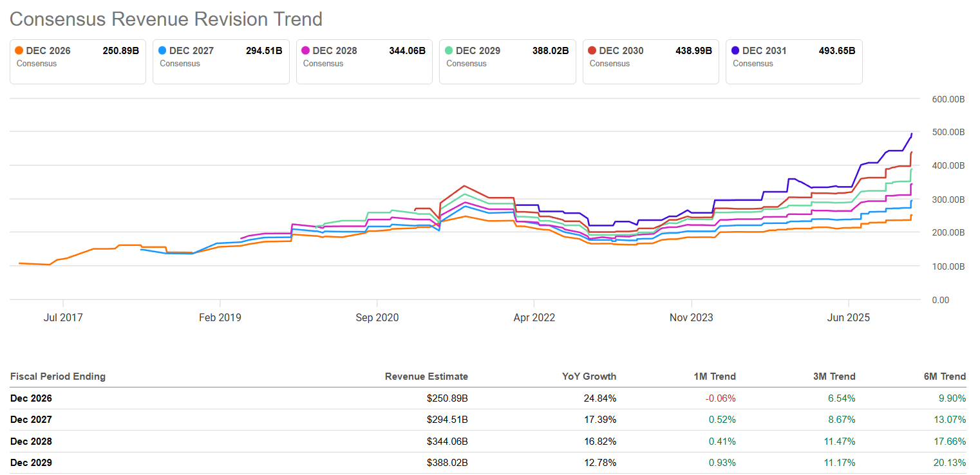Click the red -0.06% 1M trend value
This screenshot has width=980, height=475.
[x=721, y=398]
